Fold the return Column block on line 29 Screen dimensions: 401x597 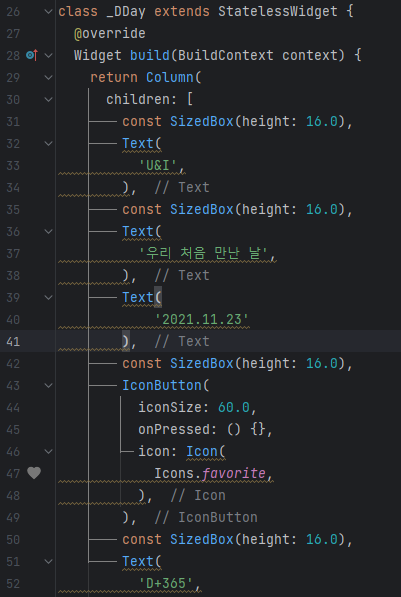[48, 78]
